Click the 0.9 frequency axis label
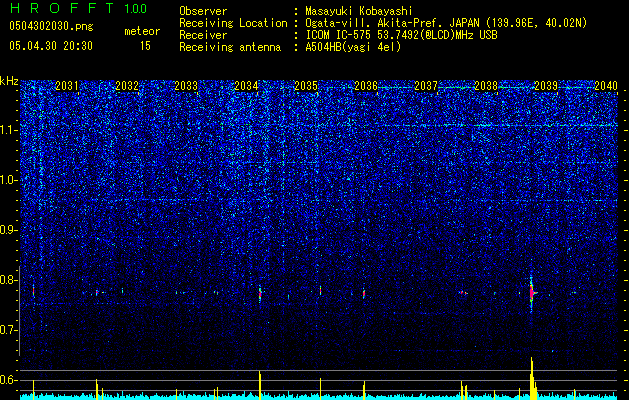The width and height of the screenshot is (629, 400). 8,230
